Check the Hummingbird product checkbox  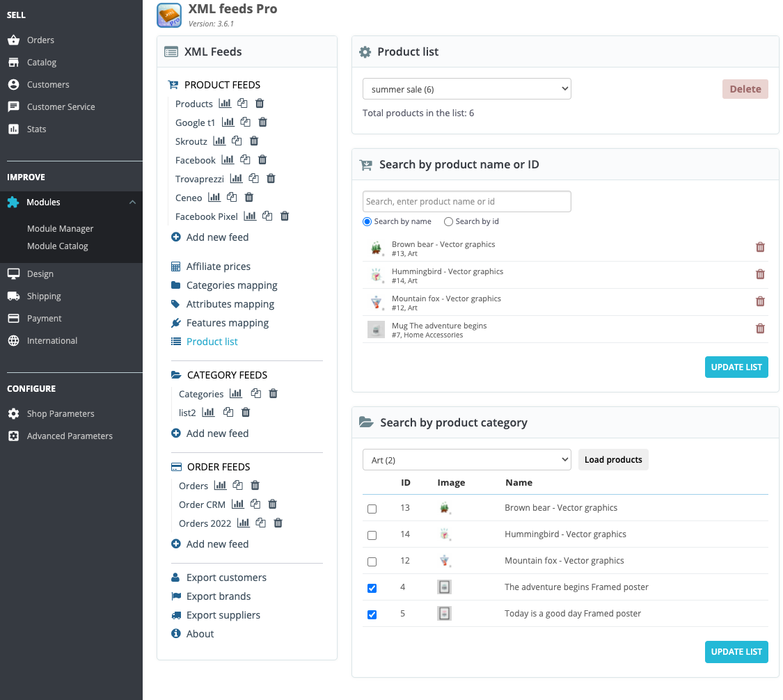[372, 535]
